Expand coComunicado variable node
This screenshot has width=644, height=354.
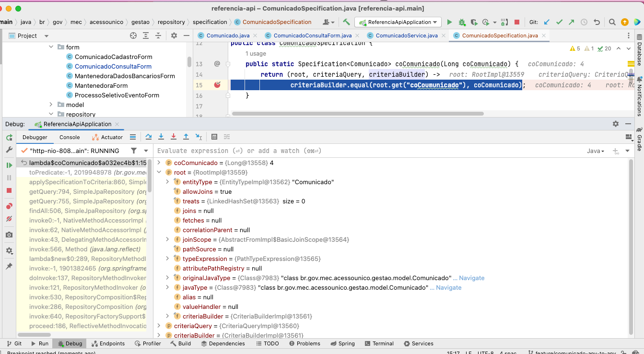(160, 163)
